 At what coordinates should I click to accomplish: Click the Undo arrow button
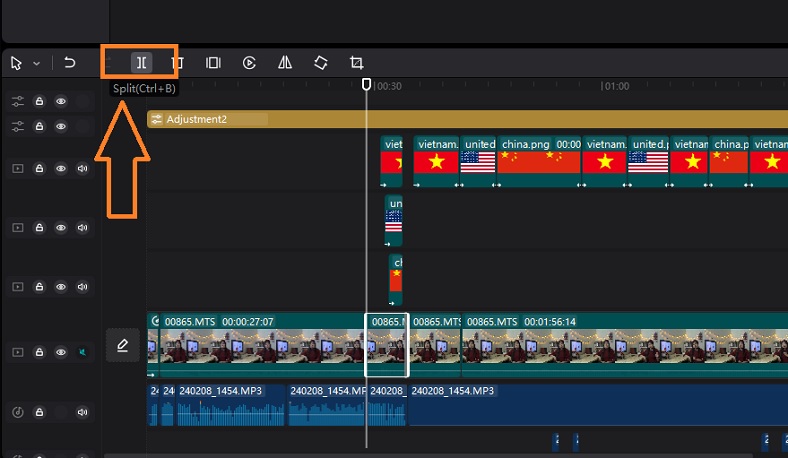click(70, 63)
